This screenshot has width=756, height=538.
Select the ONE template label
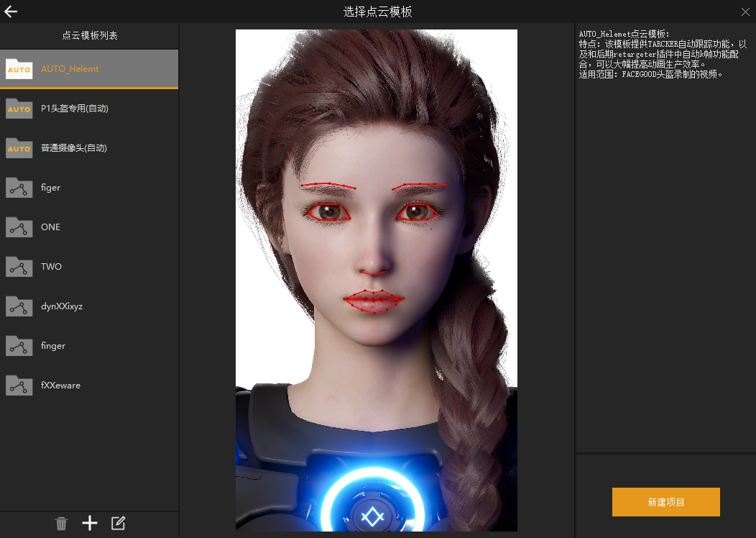50,227
